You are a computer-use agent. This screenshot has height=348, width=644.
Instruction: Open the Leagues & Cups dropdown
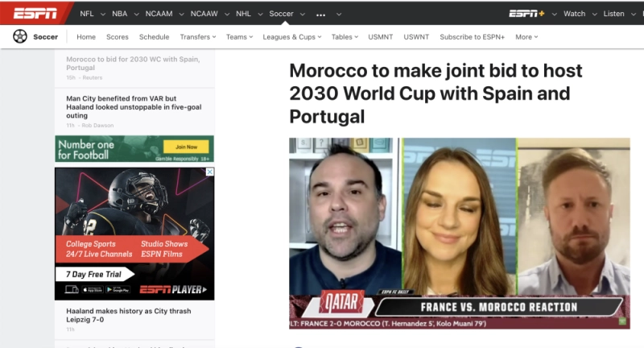coord(292,37)
